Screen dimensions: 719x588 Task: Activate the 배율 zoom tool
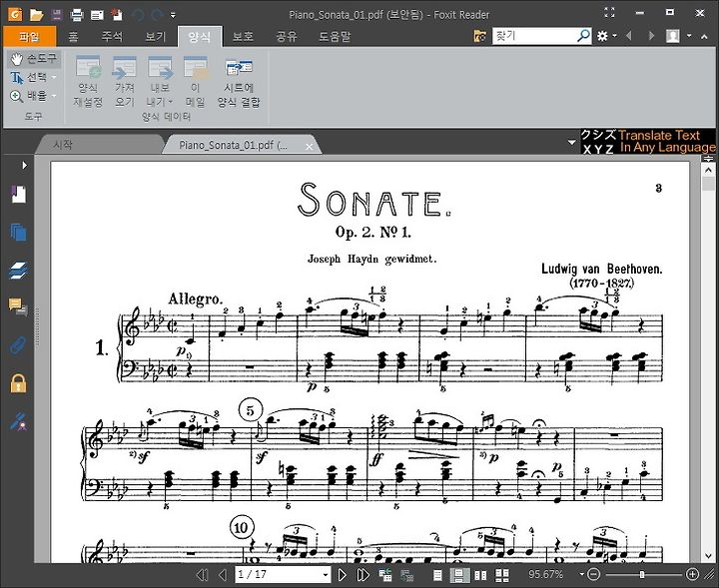click(28, 96)
